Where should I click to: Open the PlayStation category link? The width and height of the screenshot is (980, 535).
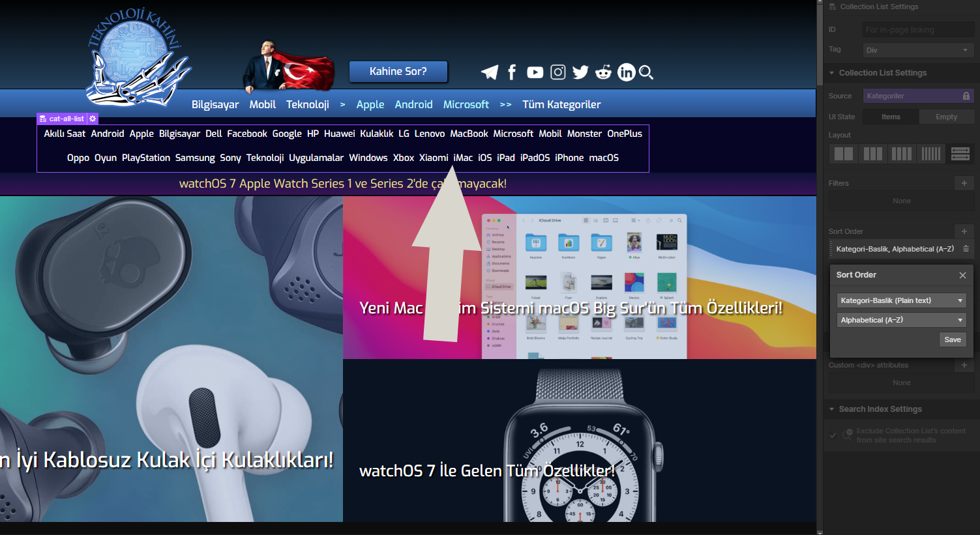coord(146,158)
